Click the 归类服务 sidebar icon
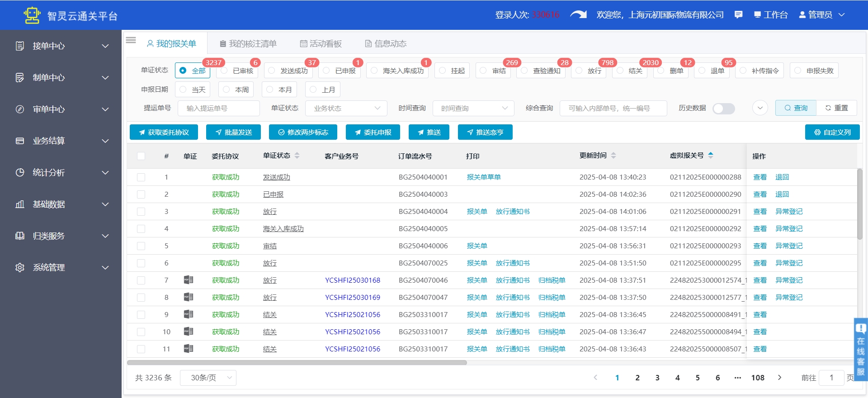 (20, 236)
